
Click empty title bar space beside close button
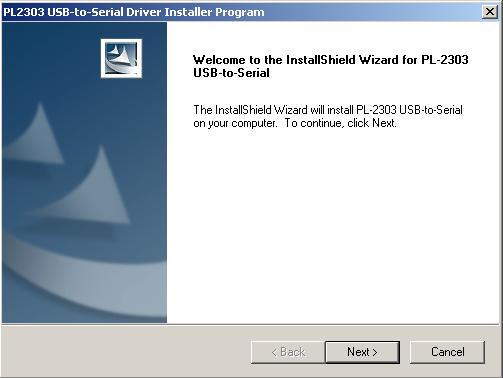373,12
